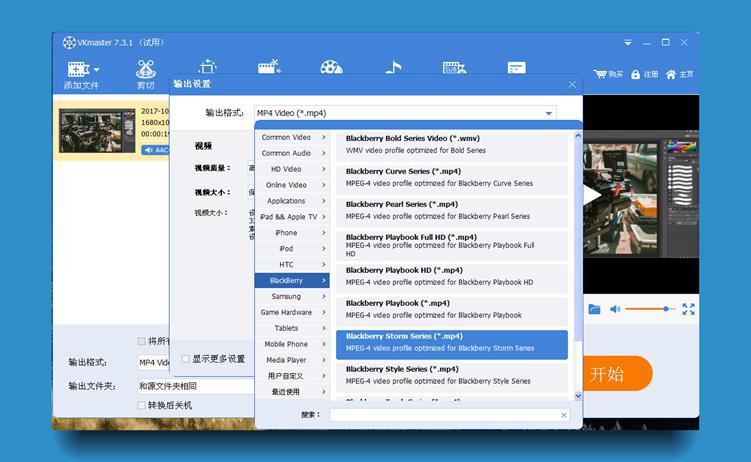
Task: Open the music note audio tool
Action: tap(393, 67)
